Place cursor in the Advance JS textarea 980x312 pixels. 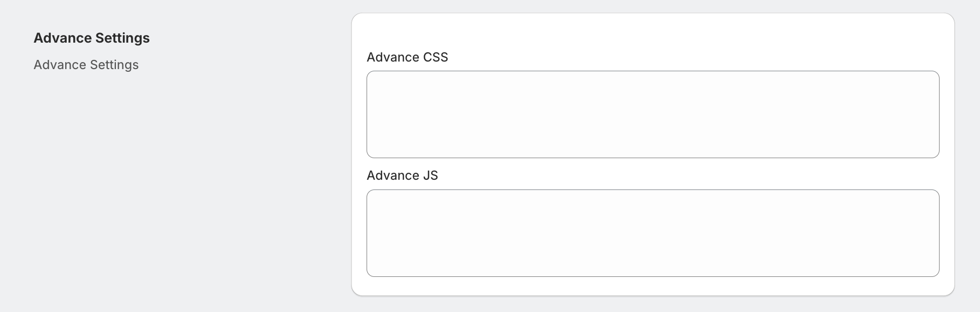(652, 233)
